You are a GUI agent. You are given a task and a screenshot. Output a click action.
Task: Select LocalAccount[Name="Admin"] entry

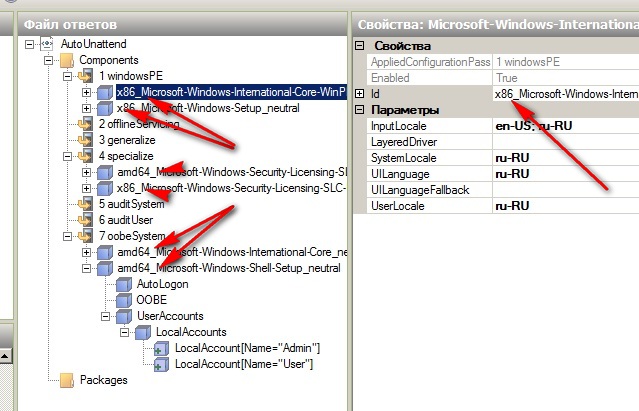click(247, 348)
